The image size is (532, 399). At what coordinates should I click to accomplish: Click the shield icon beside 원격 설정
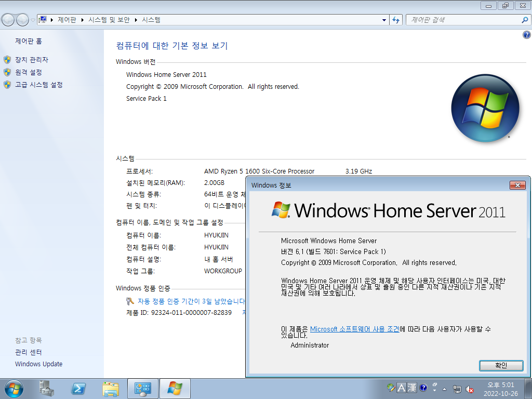(7, 72)
